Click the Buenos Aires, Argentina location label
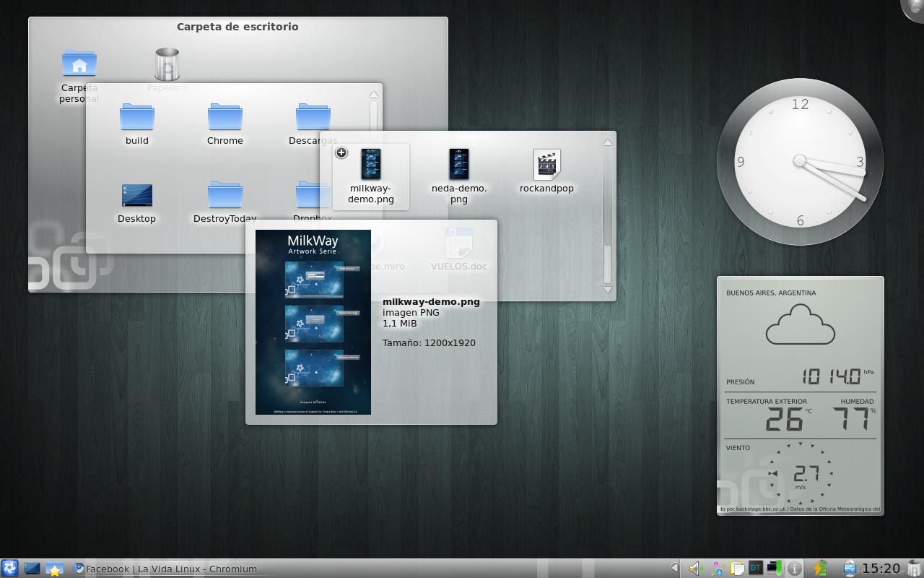The height and width of the screenshot is (578, 924). click(x=771, y=293)
